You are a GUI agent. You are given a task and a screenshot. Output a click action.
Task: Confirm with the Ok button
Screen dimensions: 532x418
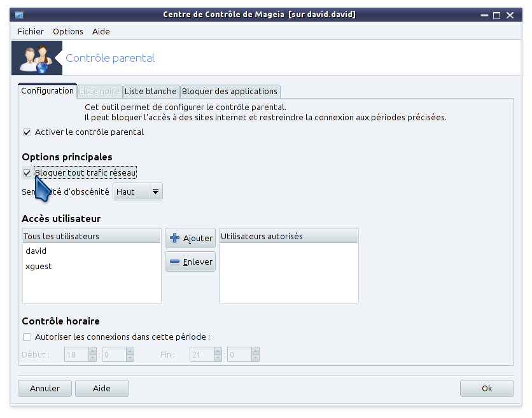click(x=487, y=388)
